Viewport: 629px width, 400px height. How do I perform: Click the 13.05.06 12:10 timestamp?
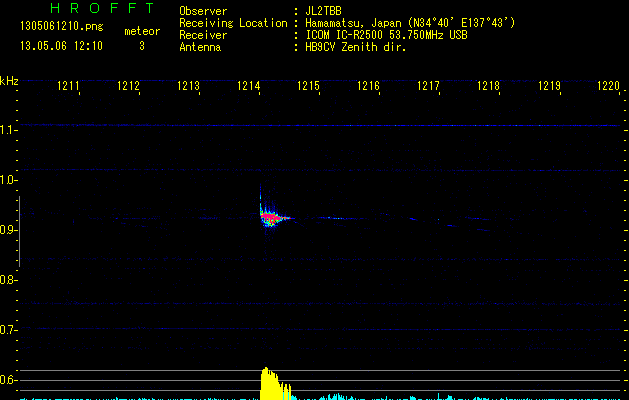pyautogui.click(x=55, y=46)
